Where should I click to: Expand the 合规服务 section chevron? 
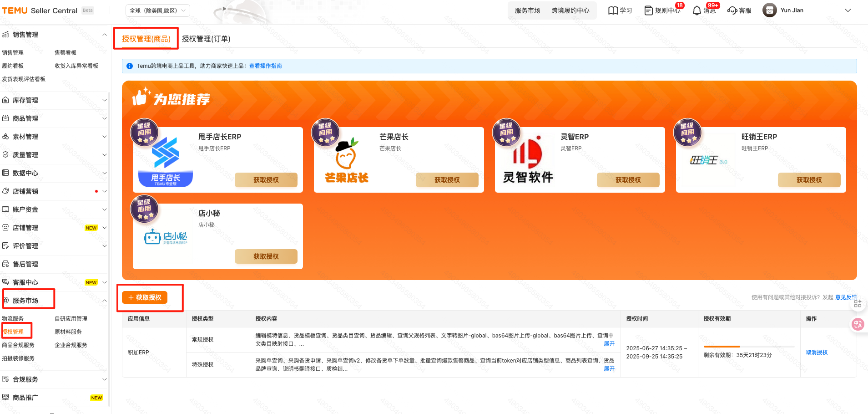pos(105,379)
